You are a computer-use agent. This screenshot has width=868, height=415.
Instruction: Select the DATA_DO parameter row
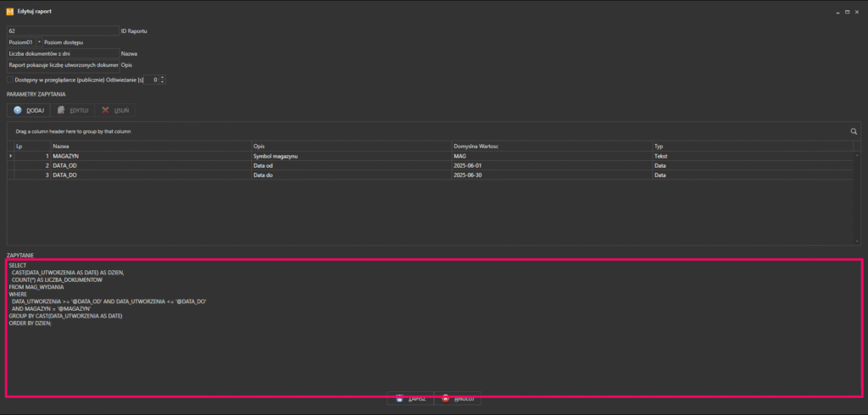tap(430, 174)
